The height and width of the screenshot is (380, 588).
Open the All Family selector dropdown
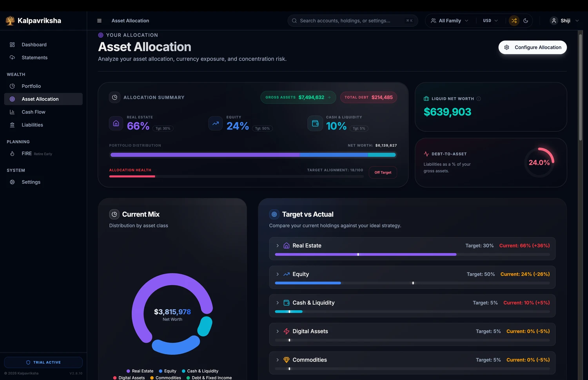coord(450,21)
